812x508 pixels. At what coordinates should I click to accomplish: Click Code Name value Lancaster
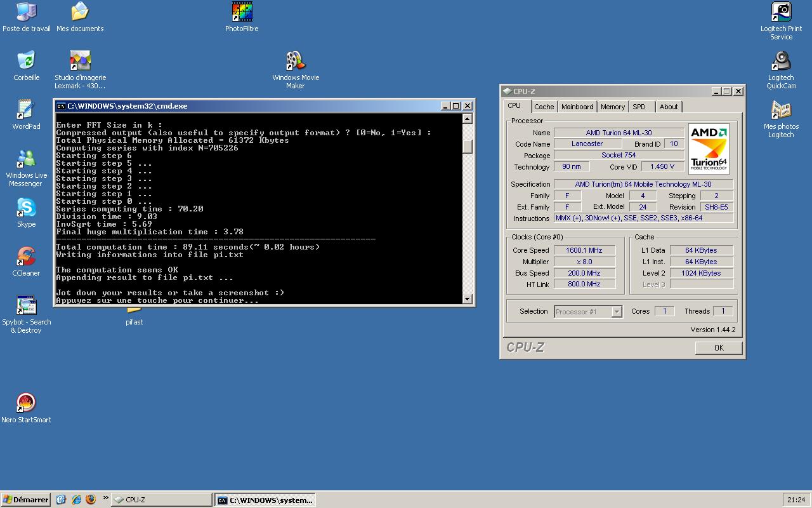click(587, 144)
